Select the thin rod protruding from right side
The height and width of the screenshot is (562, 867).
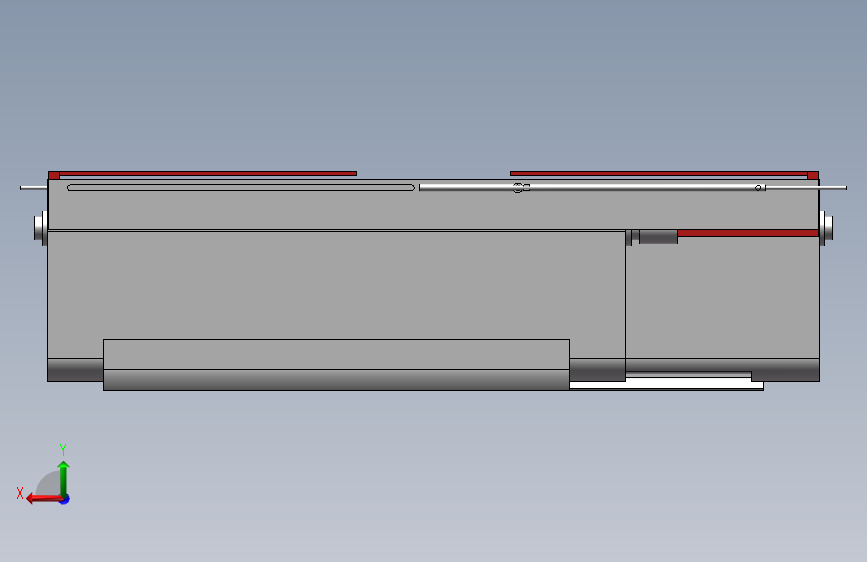(x=833, y=188)
